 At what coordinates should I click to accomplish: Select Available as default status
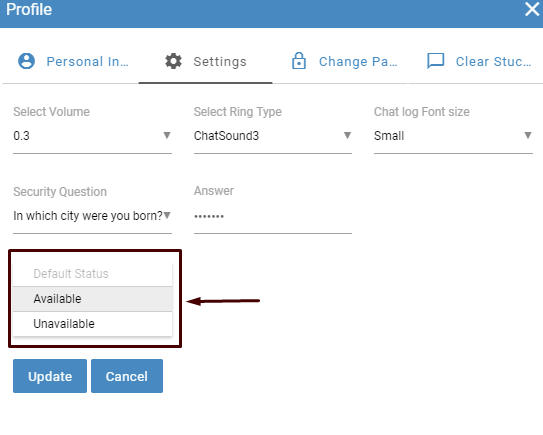[x=92, y=299]
